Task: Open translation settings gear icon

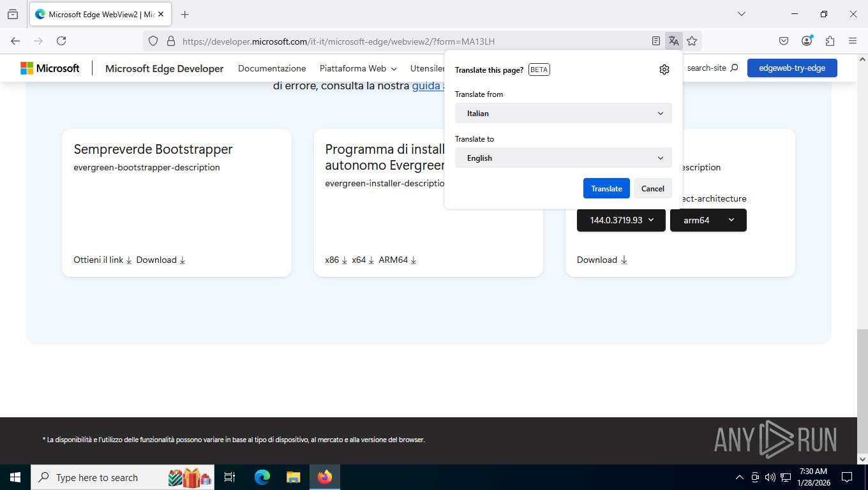Action: click(x=664, y=70)
